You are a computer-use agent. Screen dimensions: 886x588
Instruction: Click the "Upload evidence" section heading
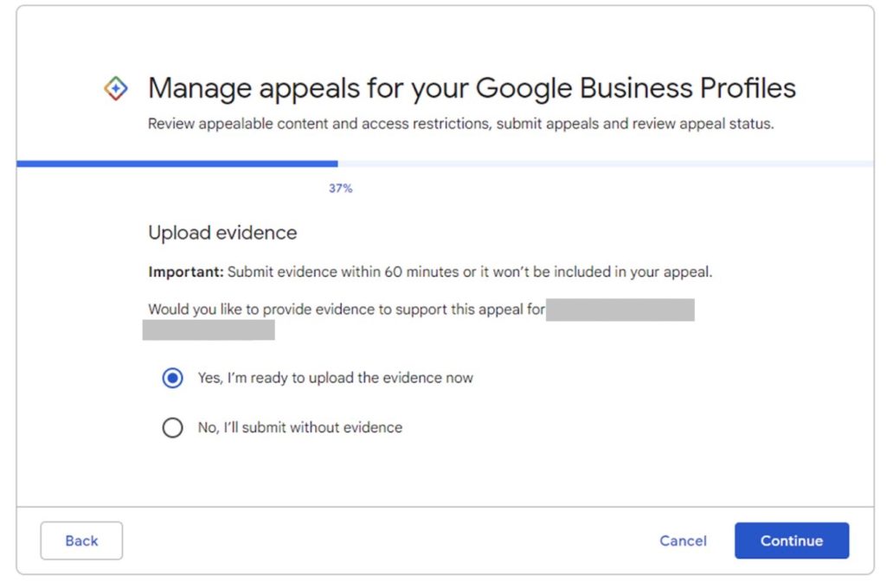click(222, 233)
